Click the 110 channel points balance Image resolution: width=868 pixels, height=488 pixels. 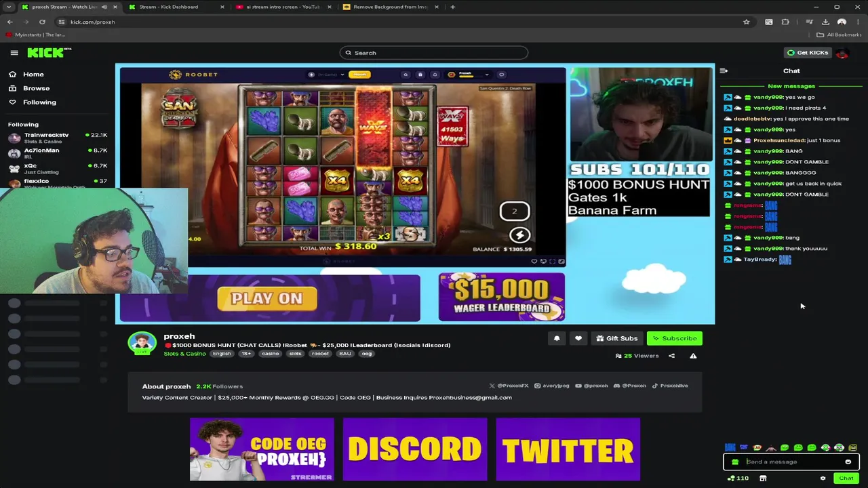[x=738, y=479]
